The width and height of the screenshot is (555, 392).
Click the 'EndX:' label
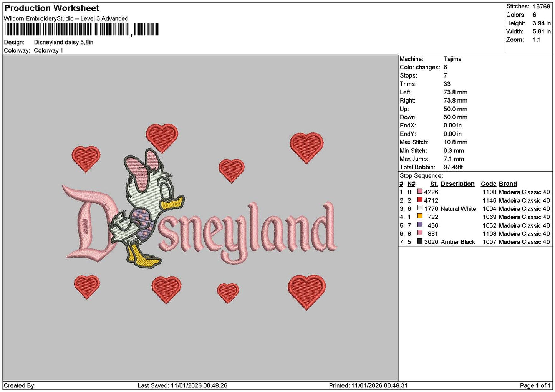pos(408,126)
